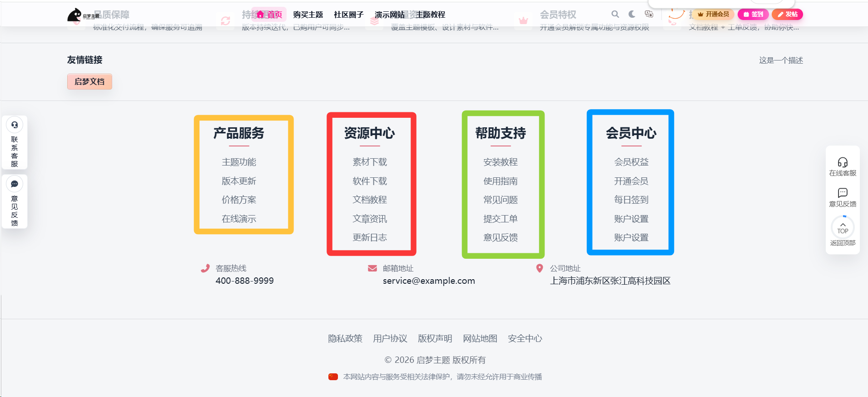Click the 这是一个描述 text beside 友情链接
Screen dimensions: 868x397
[781, 60]
